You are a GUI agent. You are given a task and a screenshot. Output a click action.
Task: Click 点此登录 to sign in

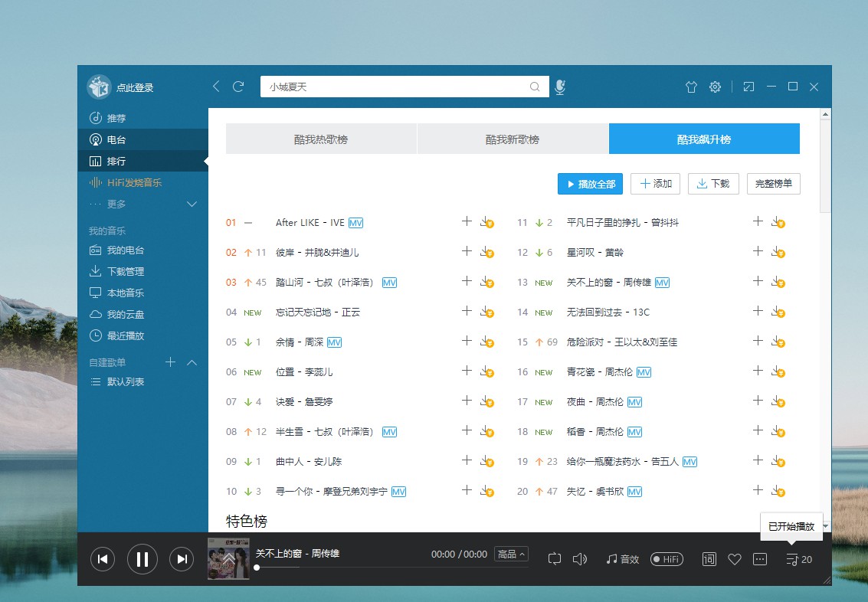tap(135, 87)
